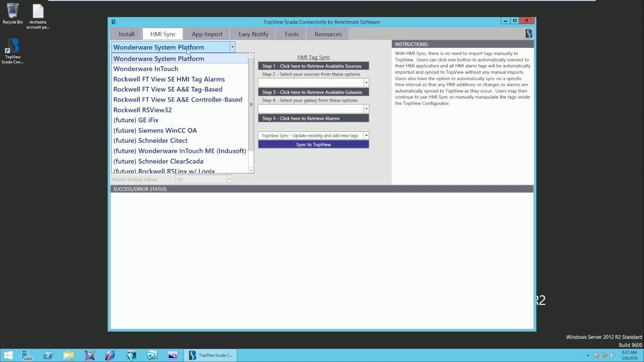644x362 pixels.
Task: Open File Explorer from the taskbar
Action: (68, 355)
